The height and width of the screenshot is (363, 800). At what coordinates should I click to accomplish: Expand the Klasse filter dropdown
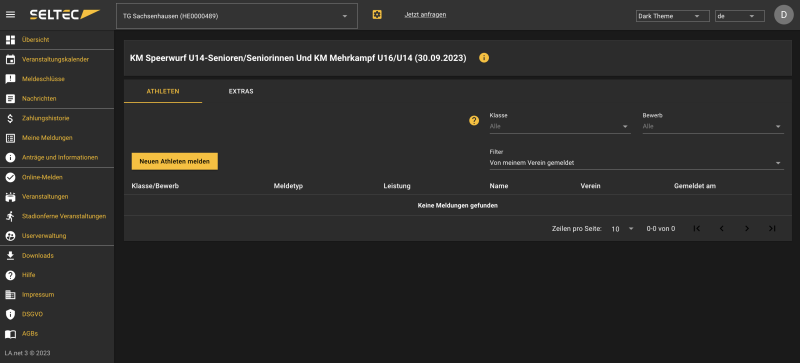(560, 127)
